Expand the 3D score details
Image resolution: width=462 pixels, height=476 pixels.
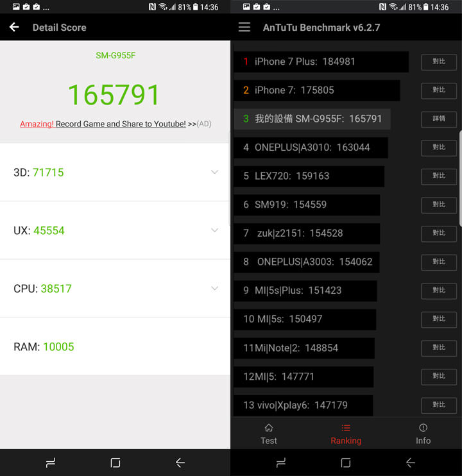point(214,172)
